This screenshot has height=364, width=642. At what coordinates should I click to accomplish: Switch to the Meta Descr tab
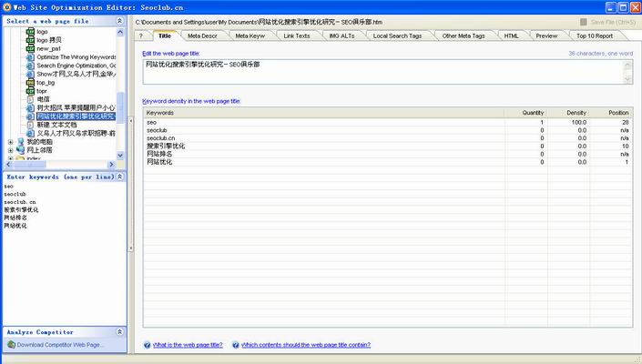(x=202, y=36)
